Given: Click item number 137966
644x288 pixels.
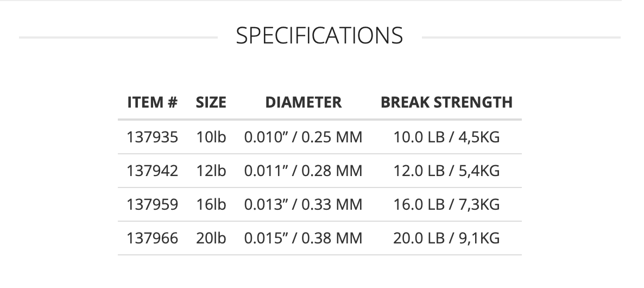Looking at the screenshot, I should 153,238.
